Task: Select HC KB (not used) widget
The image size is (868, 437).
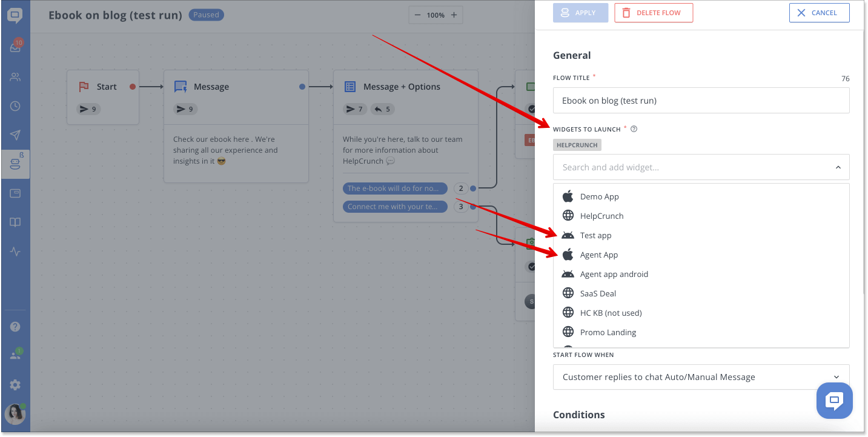Action: coord(701,313)
